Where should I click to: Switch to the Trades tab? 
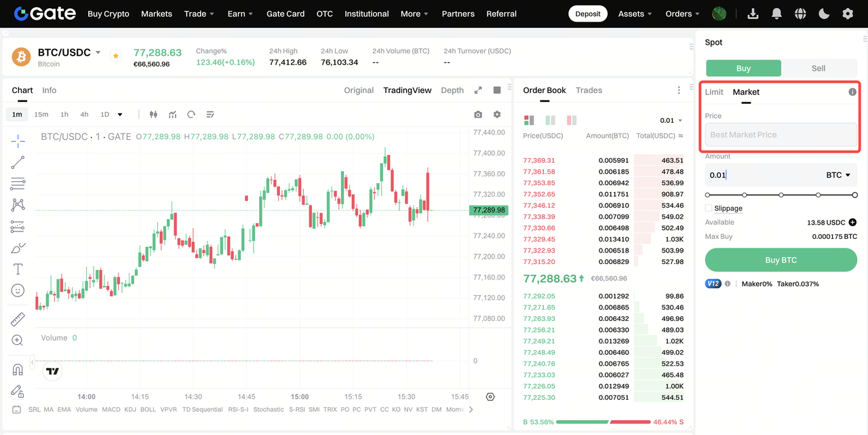(x=589, y=90)
